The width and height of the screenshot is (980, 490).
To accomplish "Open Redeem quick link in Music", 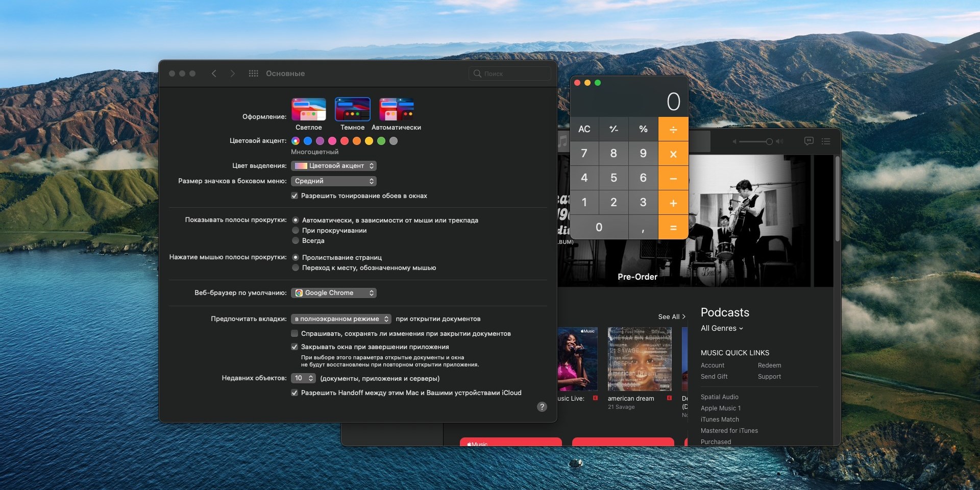I will (769, 365).
